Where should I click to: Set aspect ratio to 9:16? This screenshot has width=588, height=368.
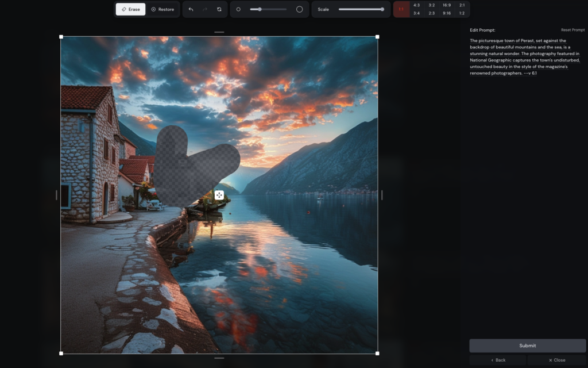click(447, 13)
